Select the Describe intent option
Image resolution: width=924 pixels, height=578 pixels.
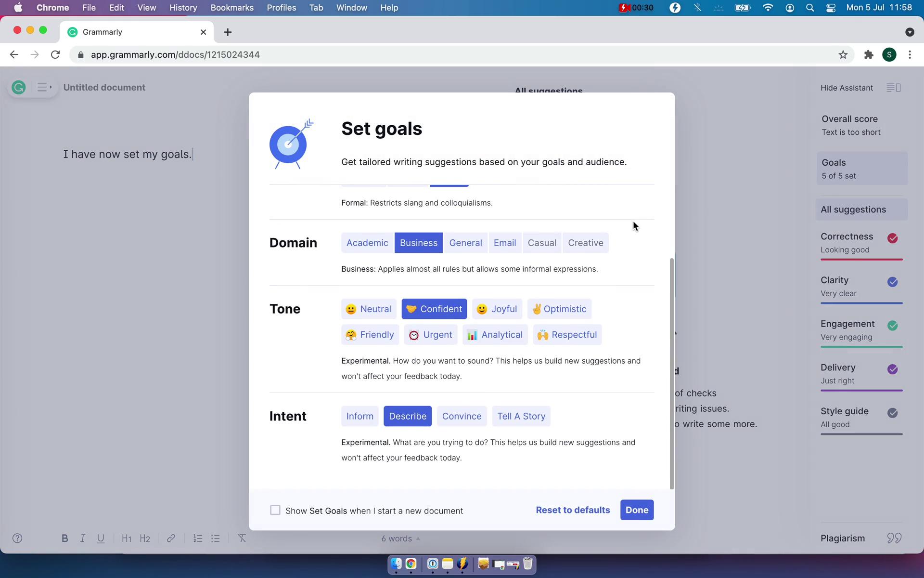407,416
